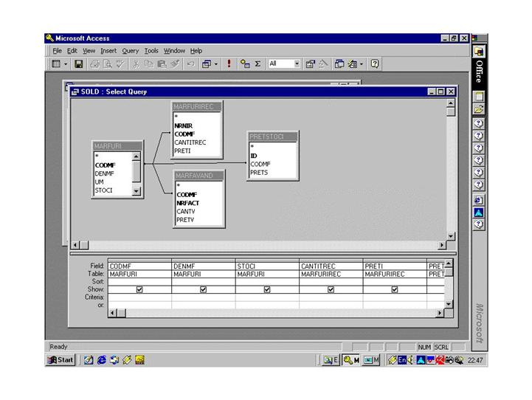Open the Top Values 'All' dropdown
532x400 pixels.
coord(297,64)
